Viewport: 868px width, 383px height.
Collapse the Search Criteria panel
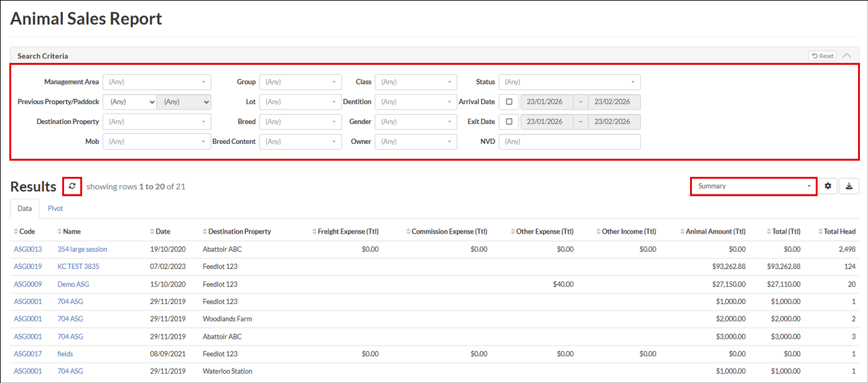click(846, 55)
